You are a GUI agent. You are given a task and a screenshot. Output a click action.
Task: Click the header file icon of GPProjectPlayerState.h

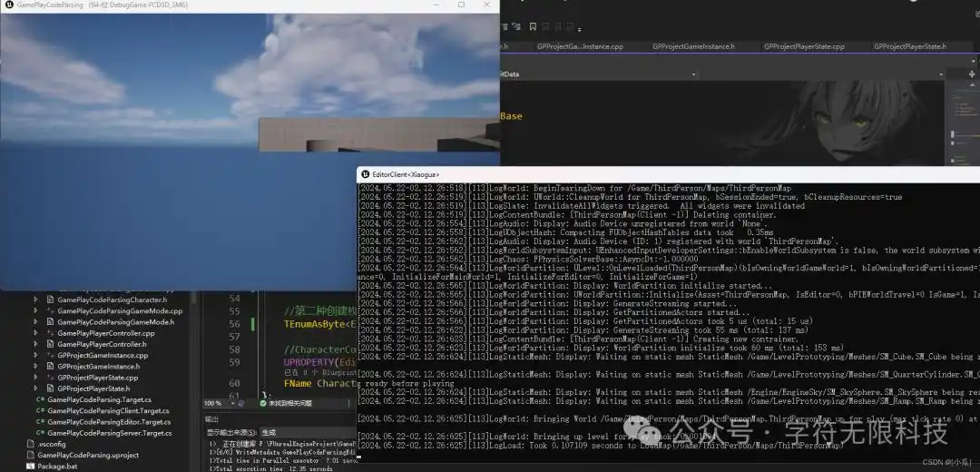(x=49, y=388)
